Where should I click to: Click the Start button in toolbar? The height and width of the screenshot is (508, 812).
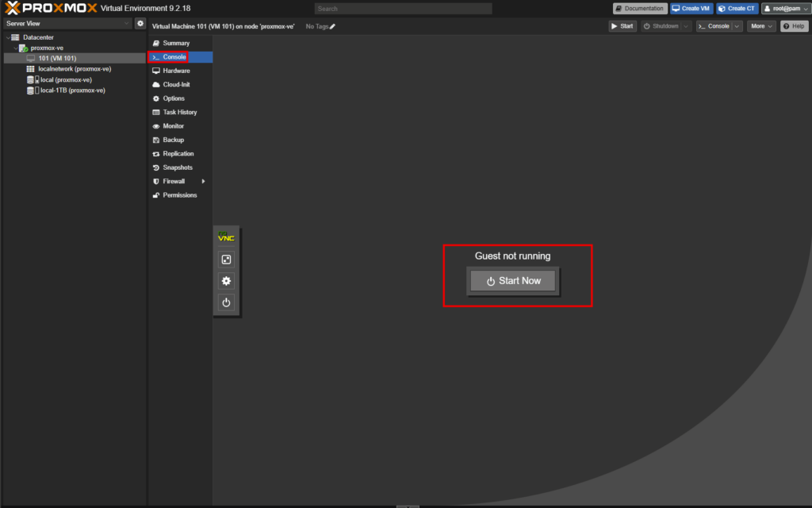click(x=622, y=26)
